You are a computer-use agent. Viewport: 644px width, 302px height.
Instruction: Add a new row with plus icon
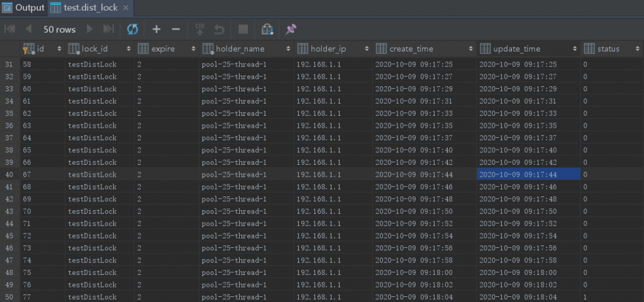[156, 29]
